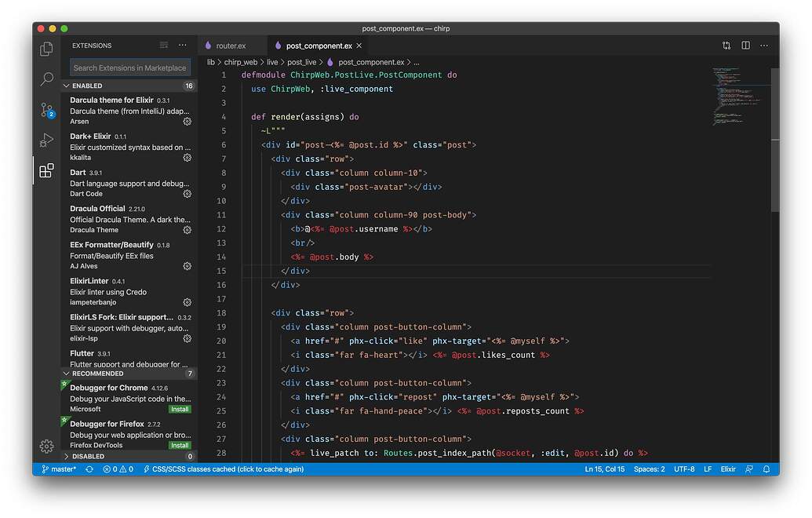This screenshot has height=518, width=812.
Task: Open the Split Editor icon
Action: (745, 46)
